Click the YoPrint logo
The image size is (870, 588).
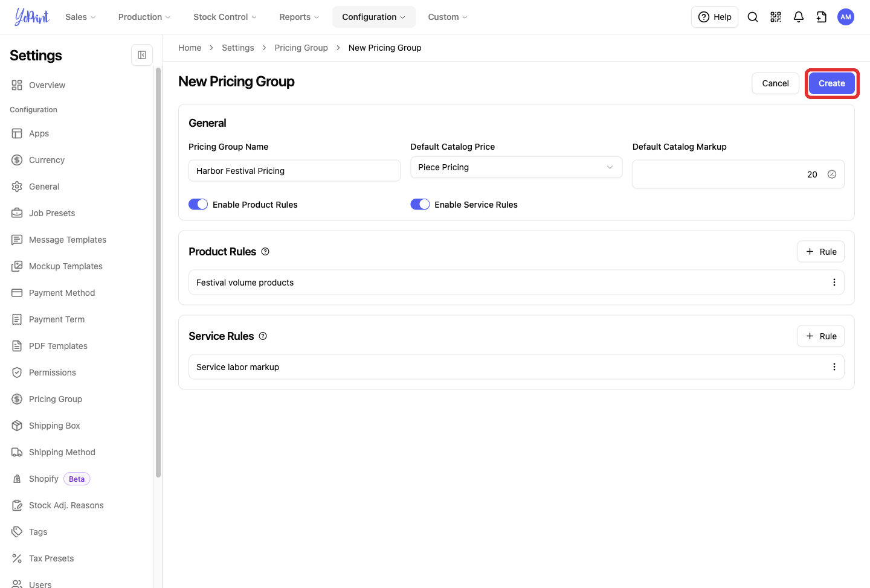[32, 17]
